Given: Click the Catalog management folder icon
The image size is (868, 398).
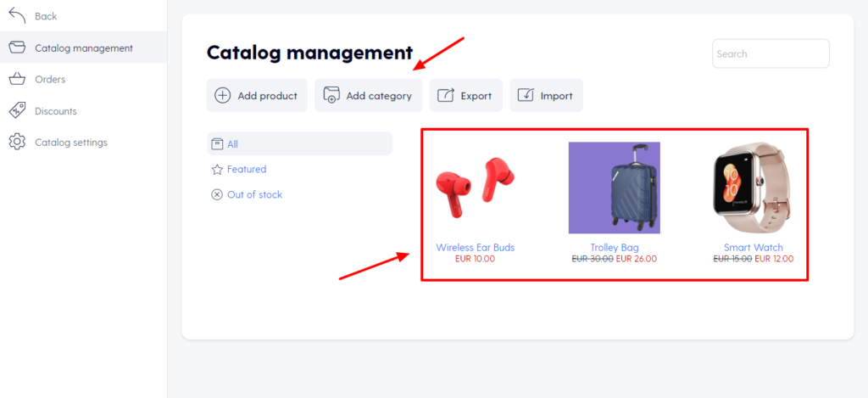Looking at the screenshot, I should coord(17,48).
